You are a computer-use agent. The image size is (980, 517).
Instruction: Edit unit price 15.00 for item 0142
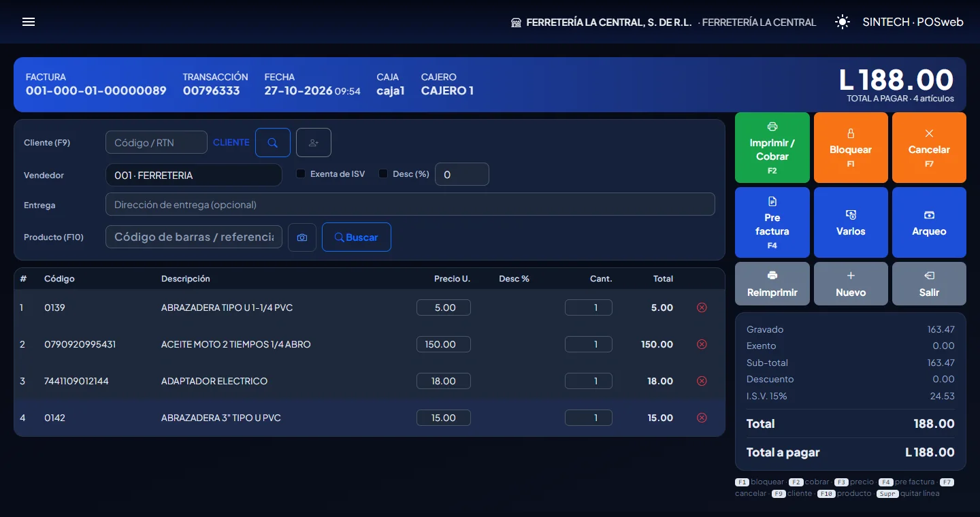pos(444,418)
